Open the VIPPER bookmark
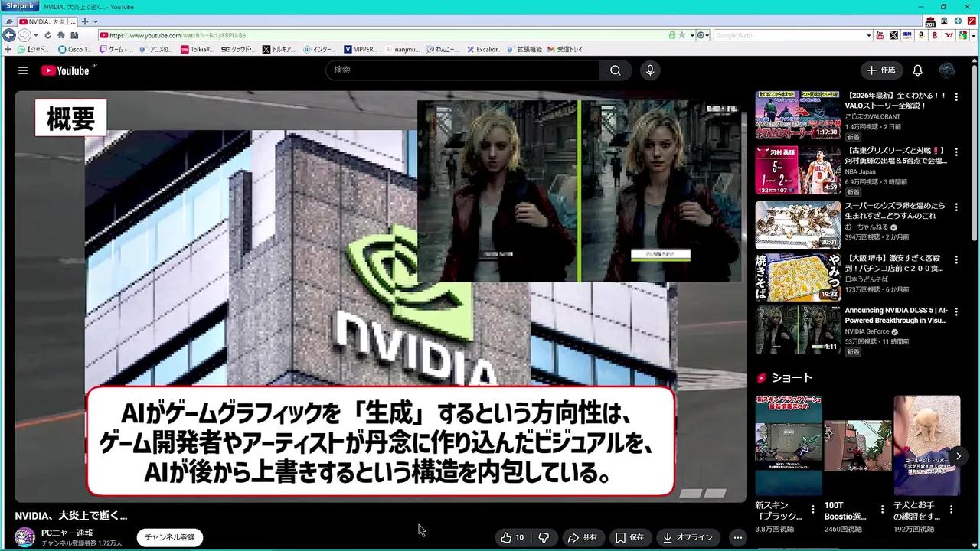 [x=361, y=49]
